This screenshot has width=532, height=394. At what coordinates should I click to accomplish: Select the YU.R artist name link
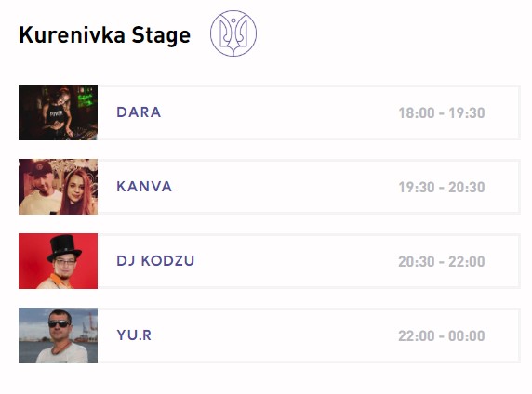coord(134,335)
